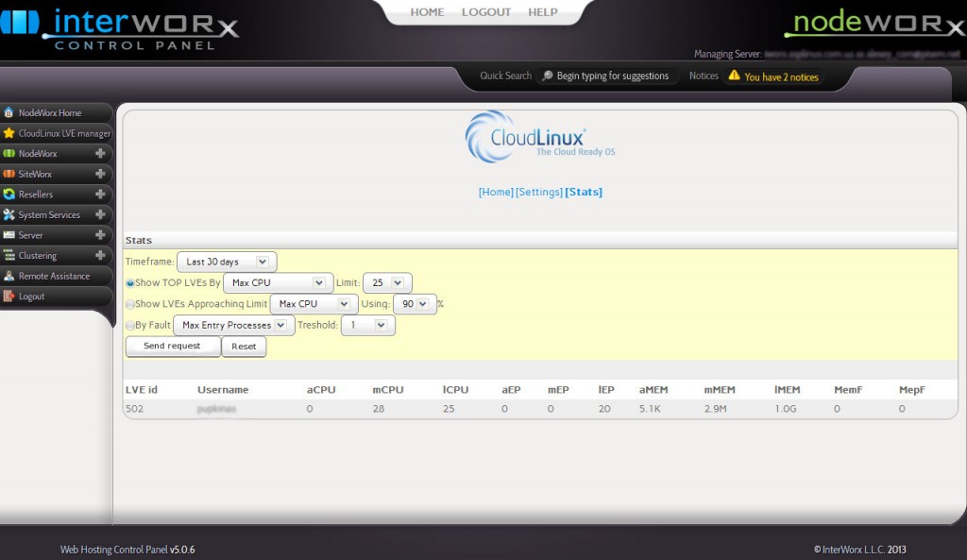967x560 pixels.
Task: Click the Resellers sidebar icon
Action: [x=8, y=195]
